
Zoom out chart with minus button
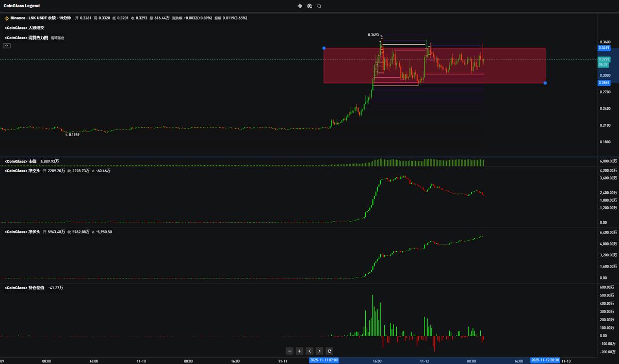(290, 351)
